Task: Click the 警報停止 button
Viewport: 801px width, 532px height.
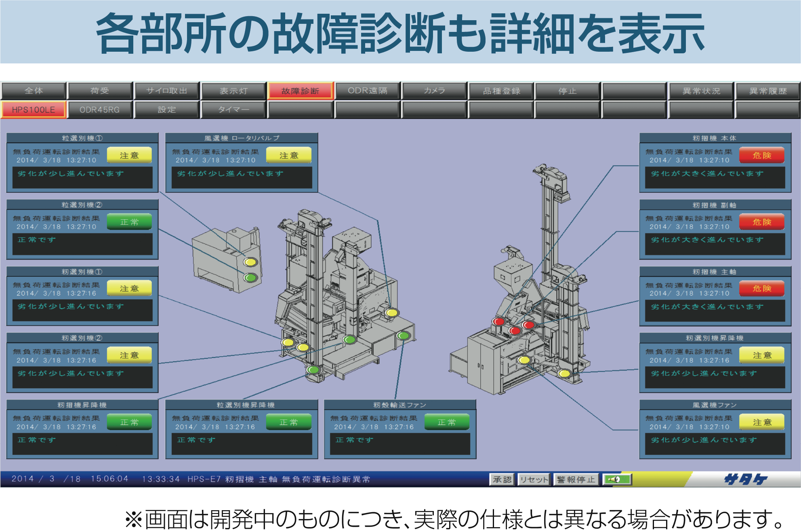Action: (x=576, y=479)
